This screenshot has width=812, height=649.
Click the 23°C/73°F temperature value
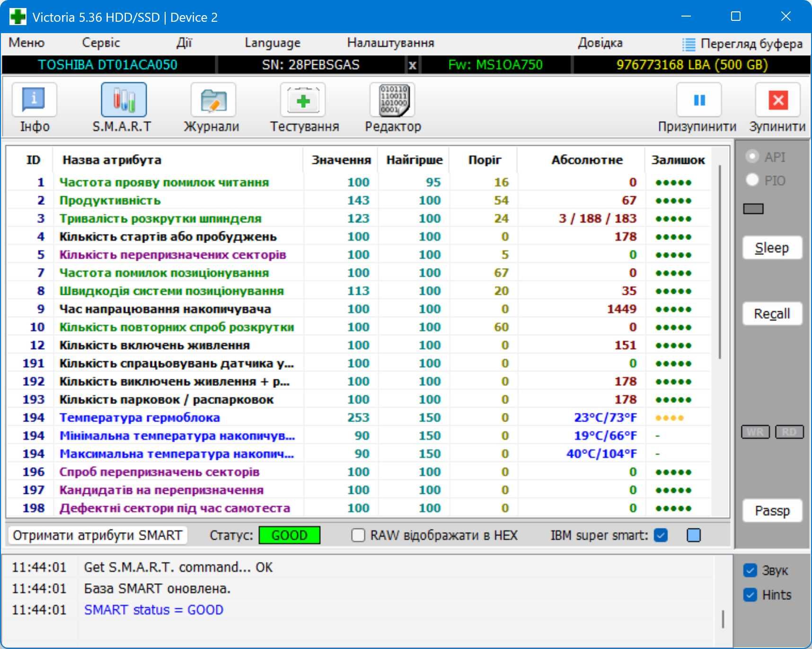click(605, 418)
